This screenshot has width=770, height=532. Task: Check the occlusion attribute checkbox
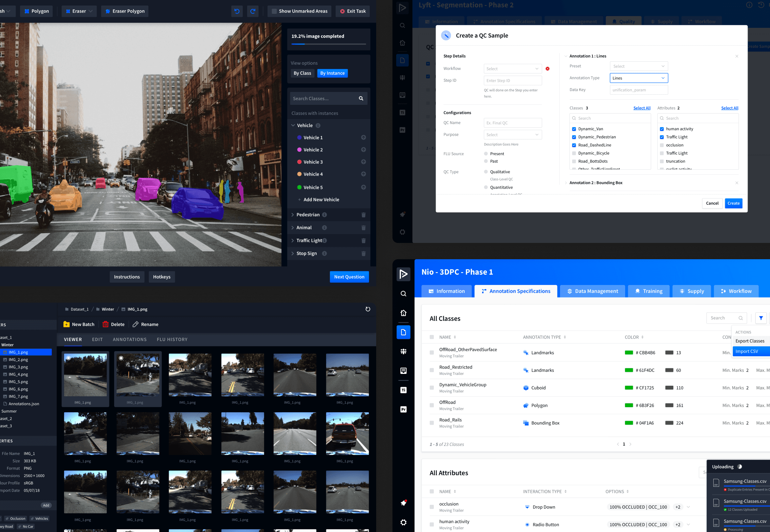click(661, 145)
